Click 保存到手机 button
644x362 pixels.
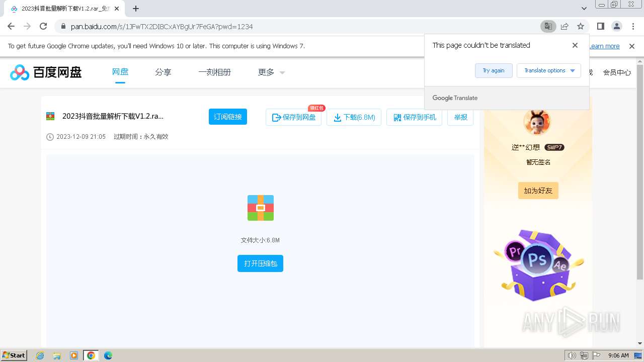pos(414,117)
